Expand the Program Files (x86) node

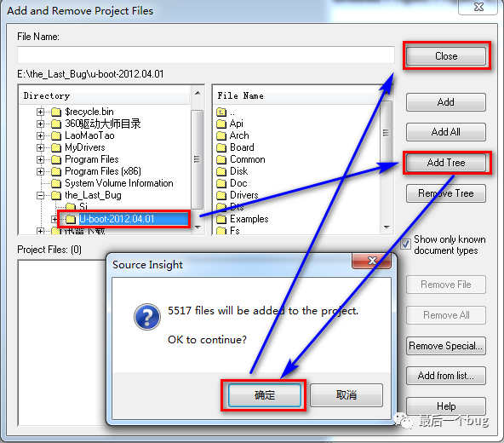coord(40,171)
